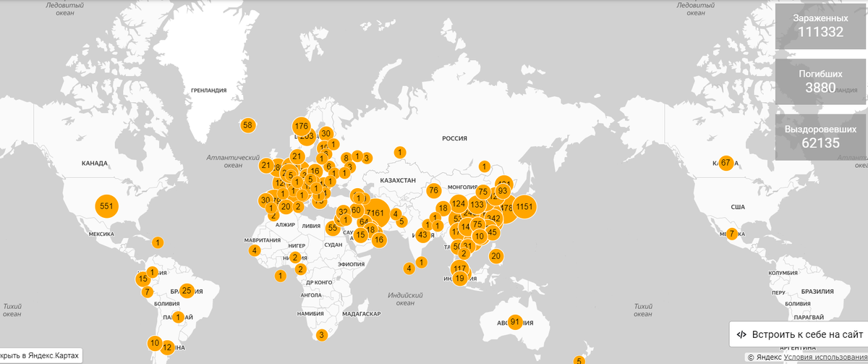Click the 1 marker over Sweden
Viewport: 868px width, 364px height.
click(333, 143)
